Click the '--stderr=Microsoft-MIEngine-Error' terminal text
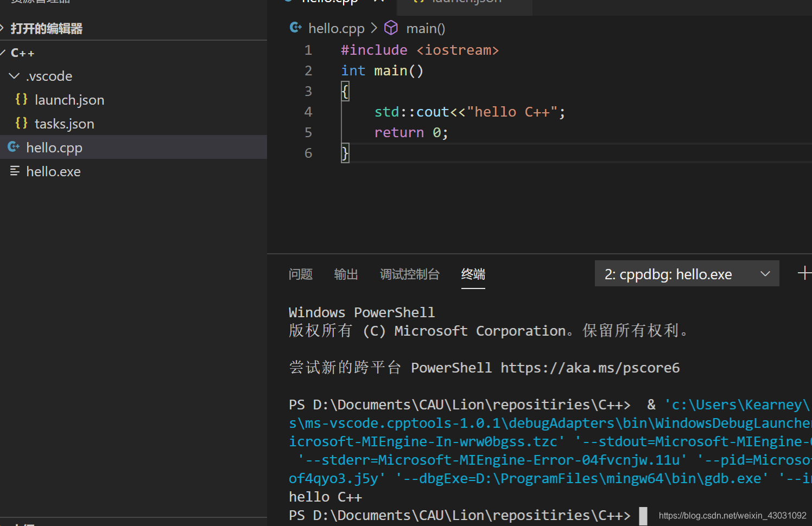This screenshot has width=812, height=526. (492, 460)
